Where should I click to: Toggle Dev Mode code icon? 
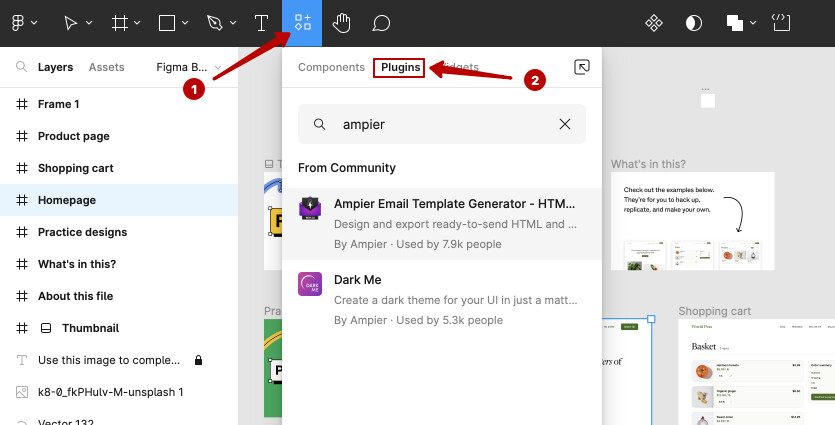point(781,23)
